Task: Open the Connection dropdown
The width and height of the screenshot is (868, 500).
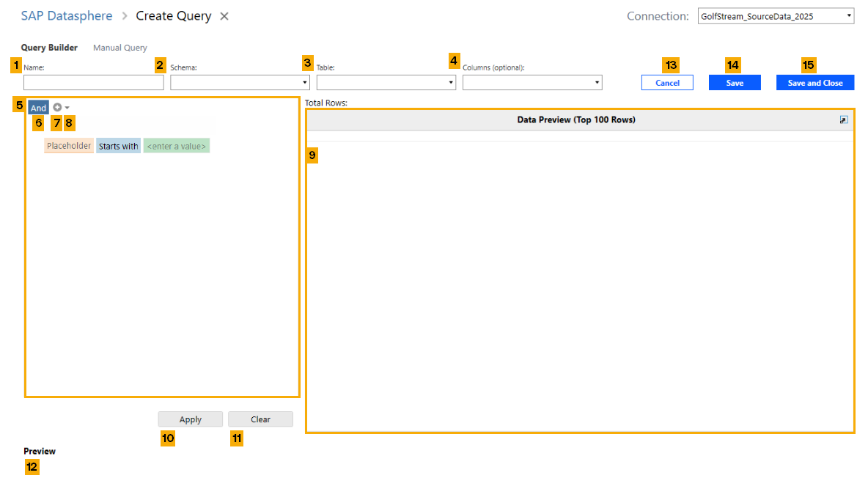Action: 776,16
